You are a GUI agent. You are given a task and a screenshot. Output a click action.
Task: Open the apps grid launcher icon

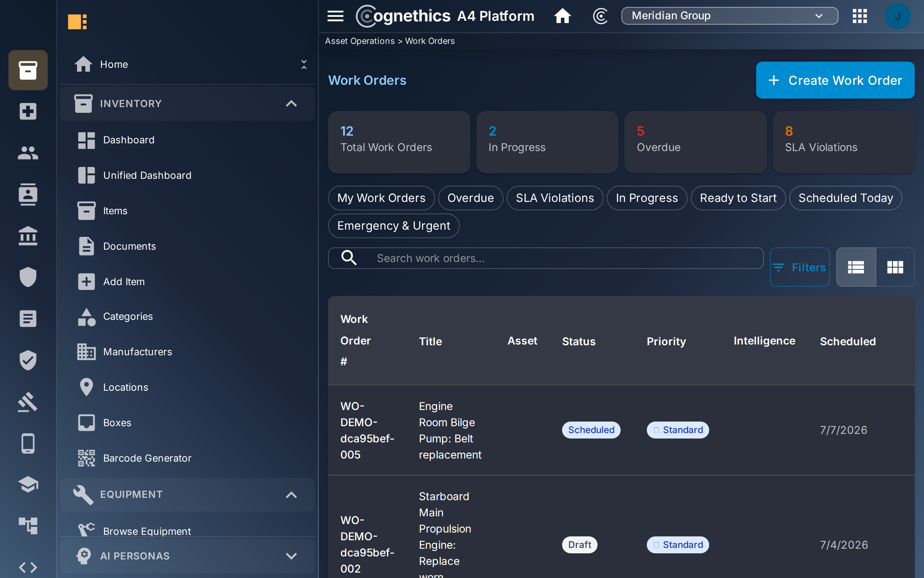[x=860, y=16]
